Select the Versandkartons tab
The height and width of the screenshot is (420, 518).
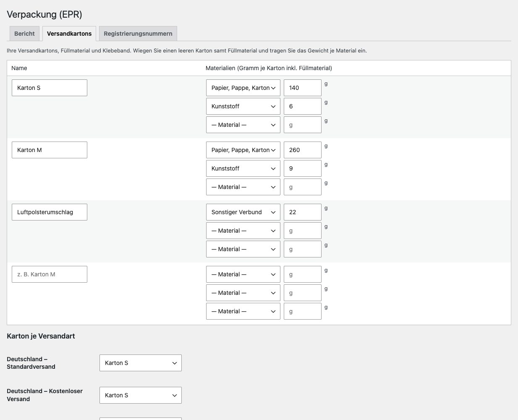[x=69, y=34]
